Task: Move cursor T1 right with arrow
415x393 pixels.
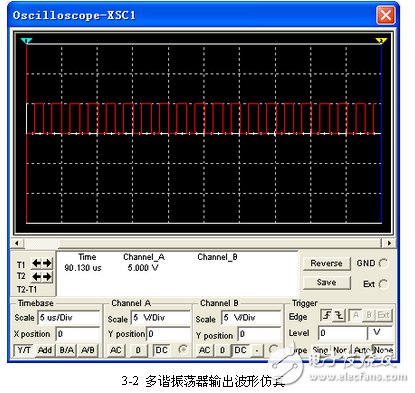Action: click(47, 263)
